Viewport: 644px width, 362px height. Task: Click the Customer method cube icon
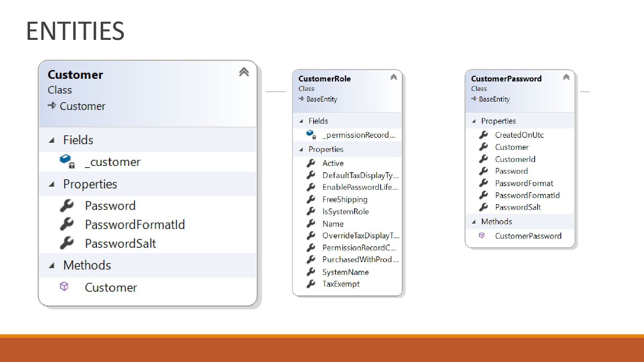click(64, 287)
